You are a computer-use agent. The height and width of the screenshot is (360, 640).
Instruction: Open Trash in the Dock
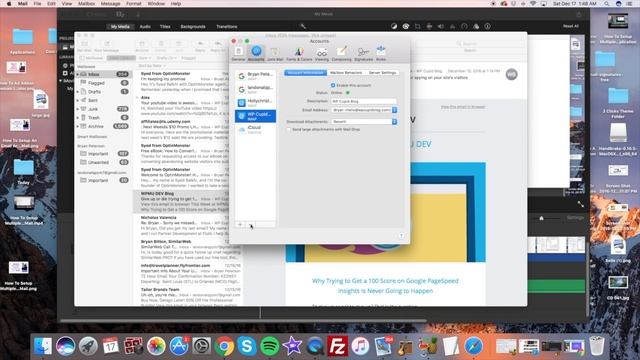click(x=597, y=346)
